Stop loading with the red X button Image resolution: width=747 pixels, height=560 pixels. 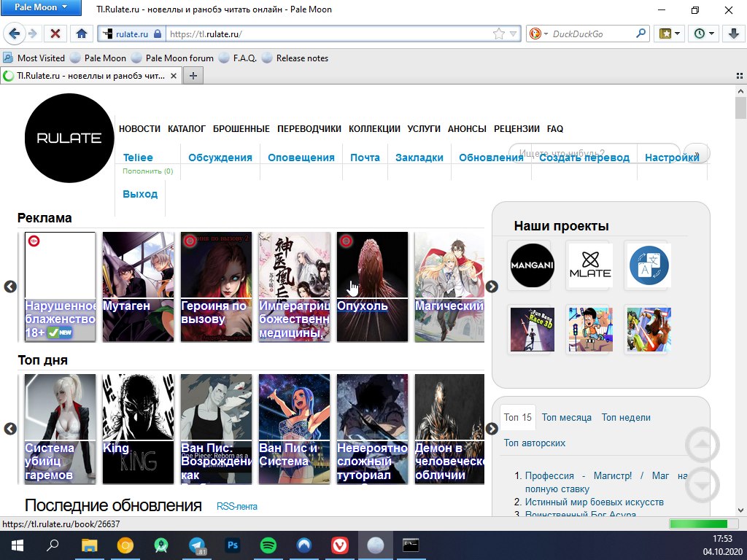click(x=55, y=34)
